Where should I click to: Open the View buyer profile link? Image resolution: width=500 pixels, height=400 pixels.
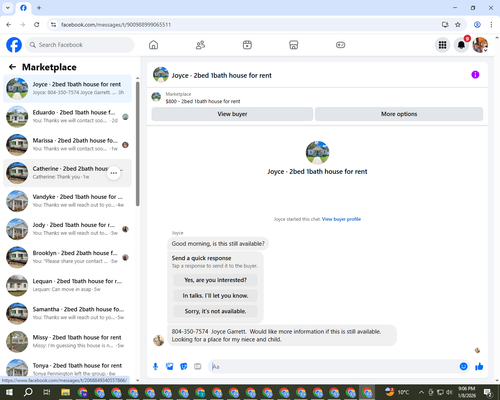[x=341, y=219]
